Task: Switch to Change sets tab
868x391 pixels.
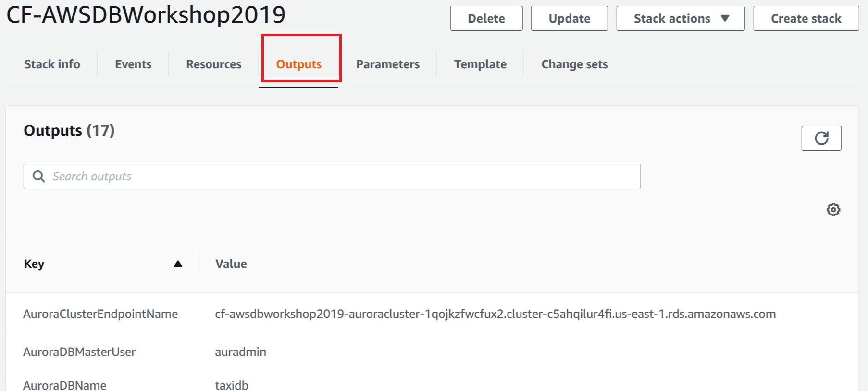Action: point(574,64)
